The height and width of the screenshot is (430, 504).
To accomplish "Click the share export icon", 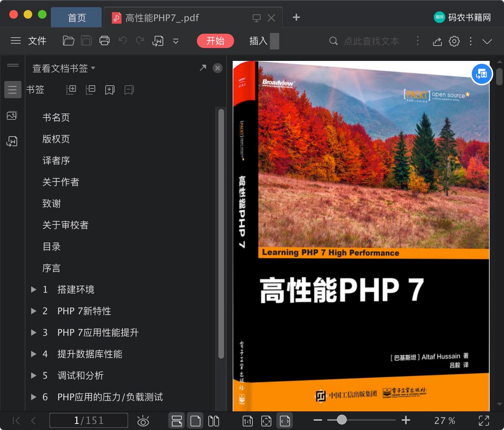I will pos(437,42).
